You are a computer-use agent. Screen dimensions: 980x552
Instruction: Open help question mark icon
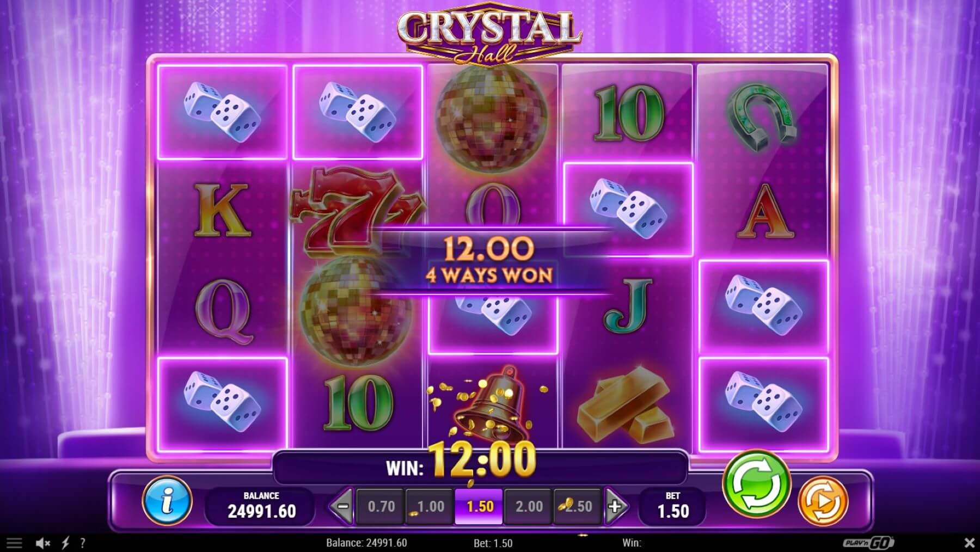pyautogui.click(x=82, y=543)
